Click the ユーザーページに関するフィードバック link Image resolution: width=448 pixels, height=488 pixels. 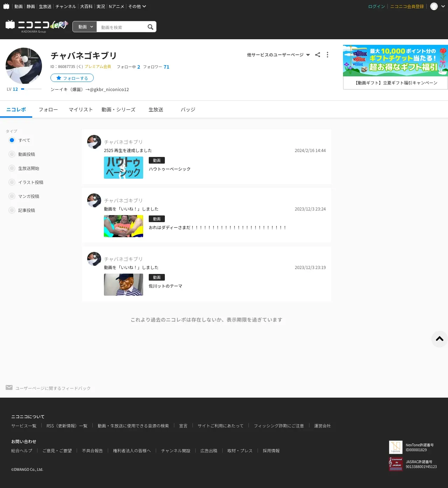pyautogui.click(x=53, y=388)
